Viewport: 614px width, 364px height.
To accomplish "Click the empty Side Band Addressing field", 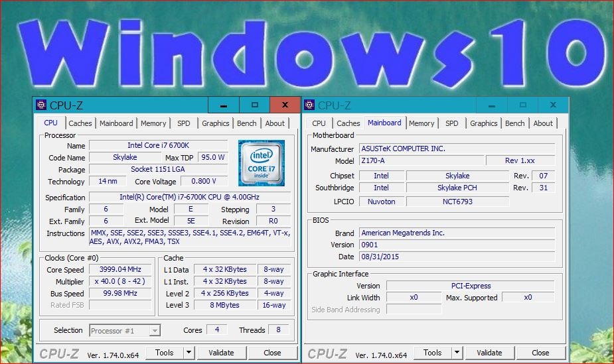I will [414, 309].
